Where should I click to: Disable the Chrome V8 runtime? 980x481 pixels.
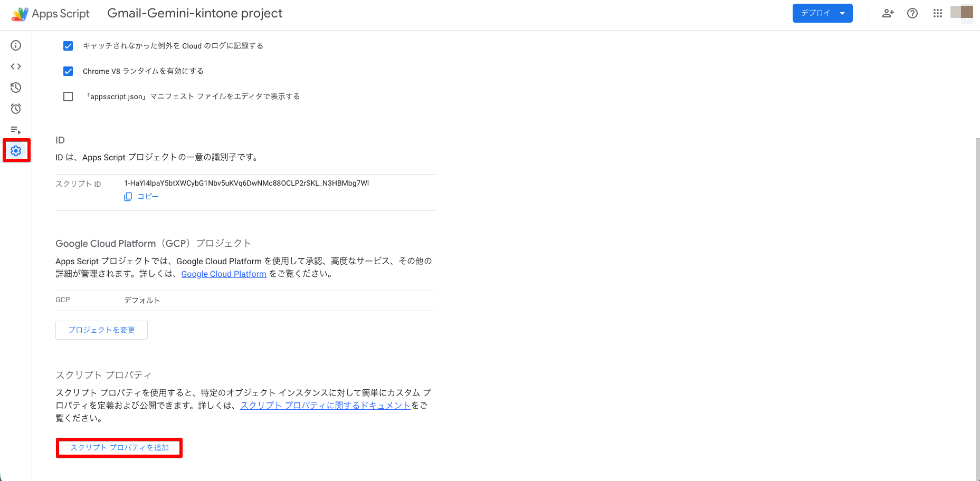tap(68, 71)
